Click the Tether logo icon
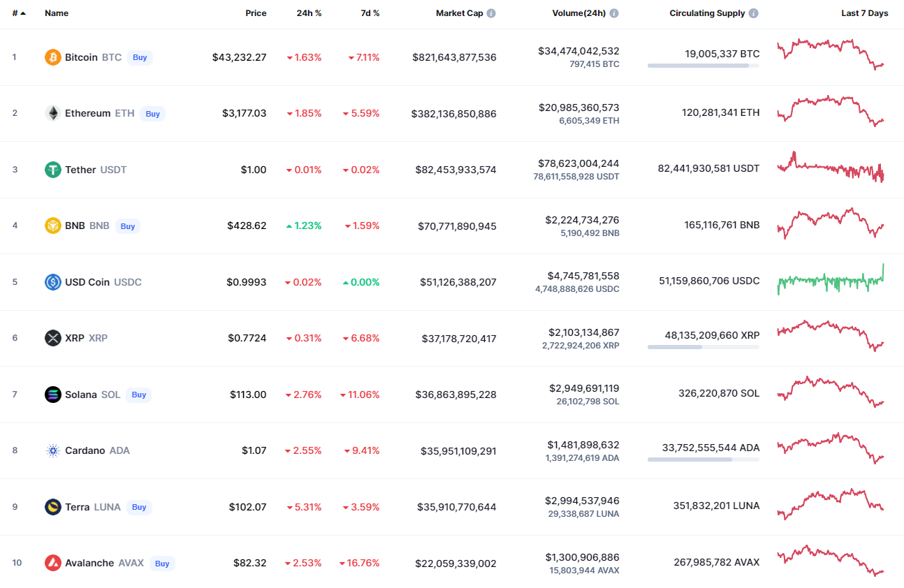The width and height of the screenshot is (904, 588). (x=53, y=170)
